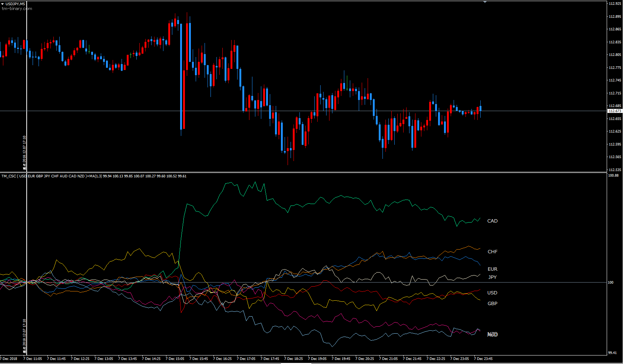The height and width of the screenshot is (364, 623).
Task: Click time axis label 7 Dec 14:25
Action: 151,359
